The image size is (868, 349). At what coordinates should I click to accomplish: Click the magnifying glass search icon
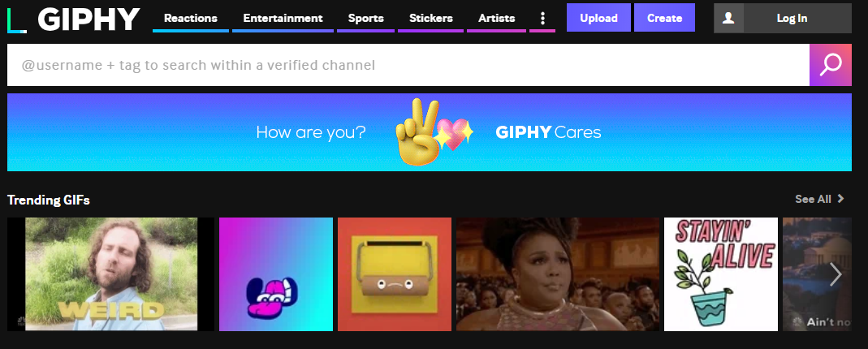click(831, 65)
